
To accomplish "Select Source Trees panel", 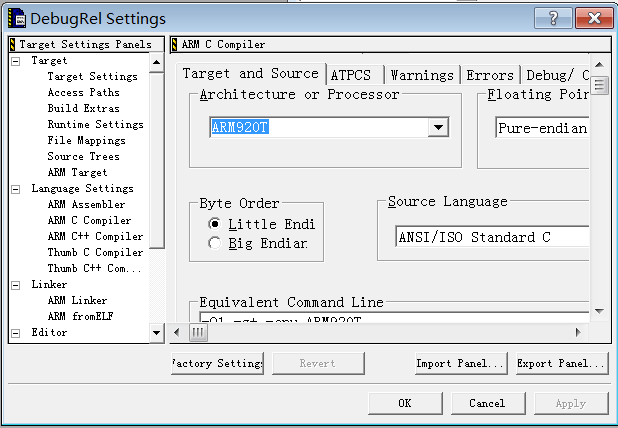I will coord(83,156).
